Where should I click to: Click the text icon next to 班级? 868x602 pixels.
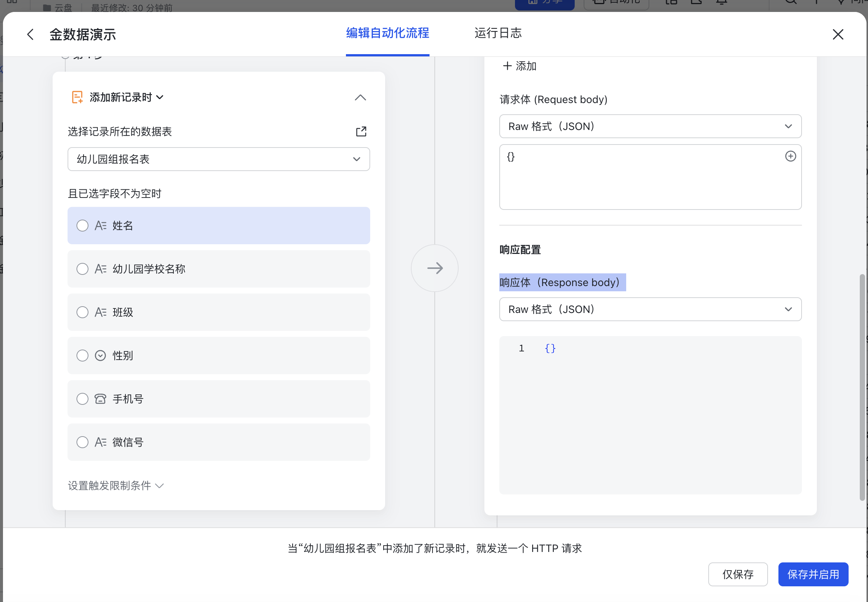(100, 312)
